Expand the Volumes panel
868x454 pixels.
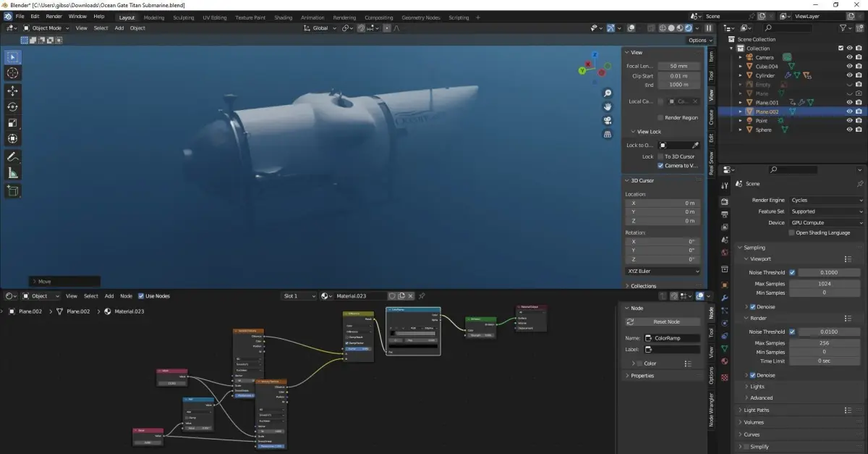[x=752, y=422]
